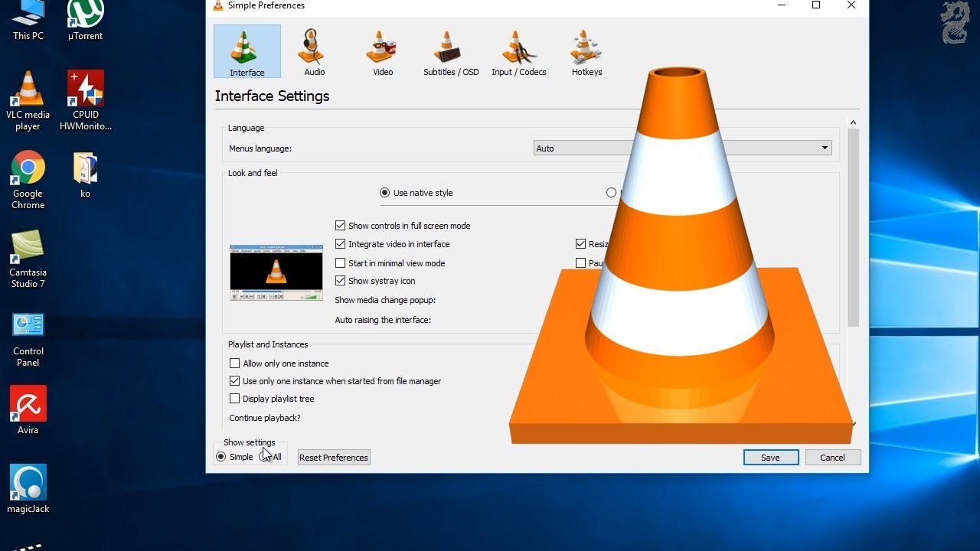Select the Google Chrome desktop shortcut
This screenshot has height=551, width=980.
(28, 180)
